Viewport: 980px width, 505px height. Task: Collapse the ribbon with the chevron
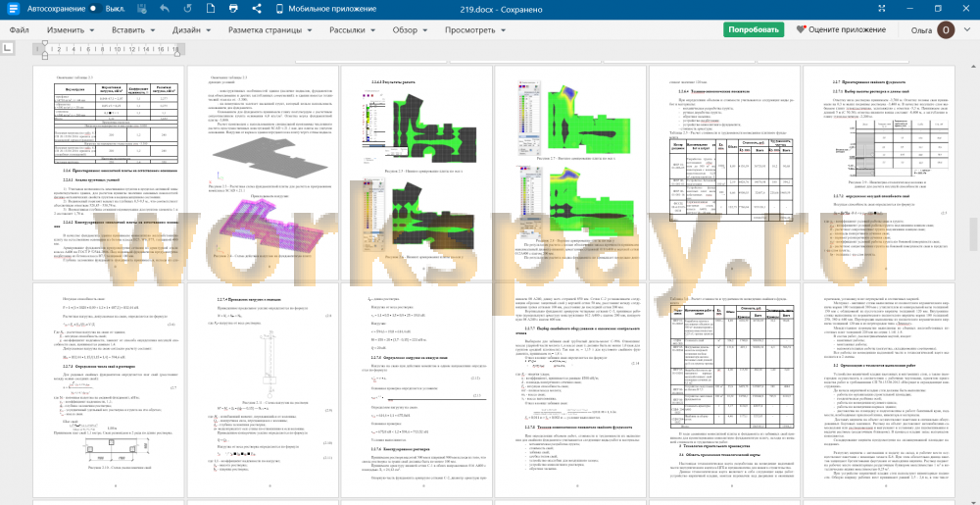(967, 30)
